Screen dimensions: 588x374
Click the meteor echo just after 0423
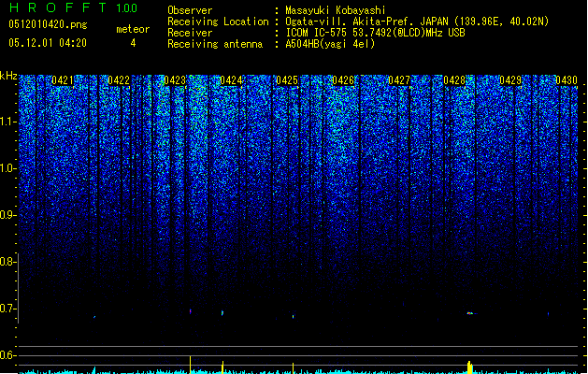191,311
